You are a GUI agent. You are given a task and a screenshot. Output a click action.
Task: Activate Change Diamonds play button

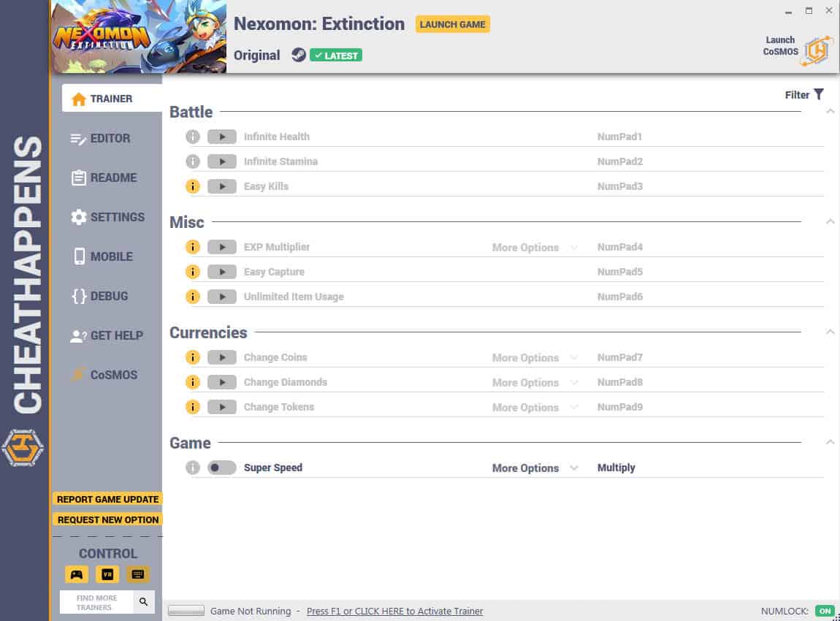222,382
